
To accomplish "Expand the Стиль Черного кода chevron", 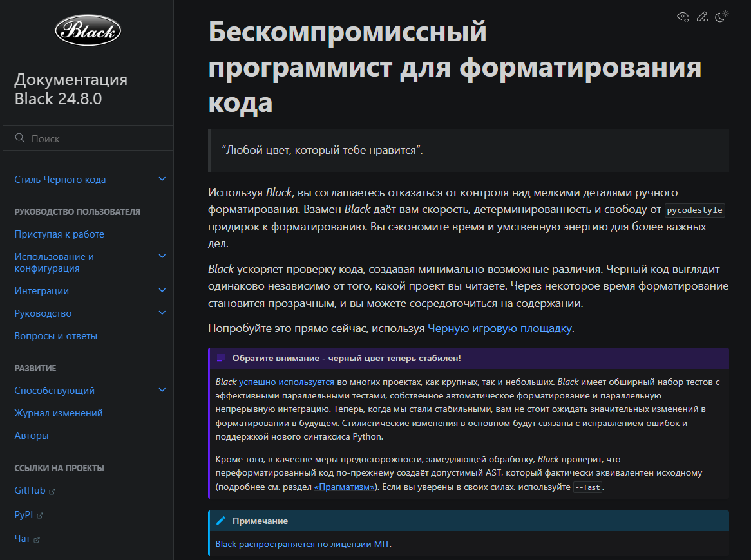I will (162, 179).
